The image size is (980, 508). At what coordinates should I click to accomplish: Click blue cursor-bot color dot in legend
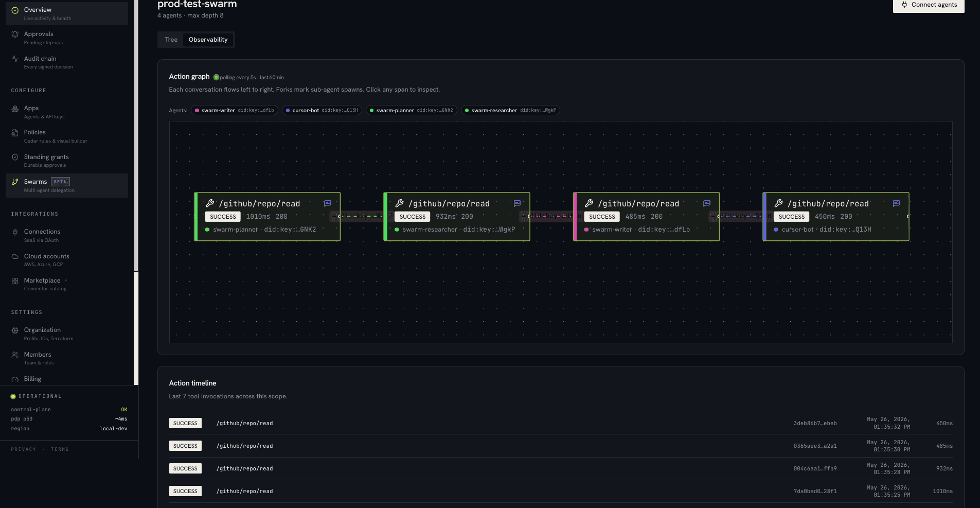(288, 110)
